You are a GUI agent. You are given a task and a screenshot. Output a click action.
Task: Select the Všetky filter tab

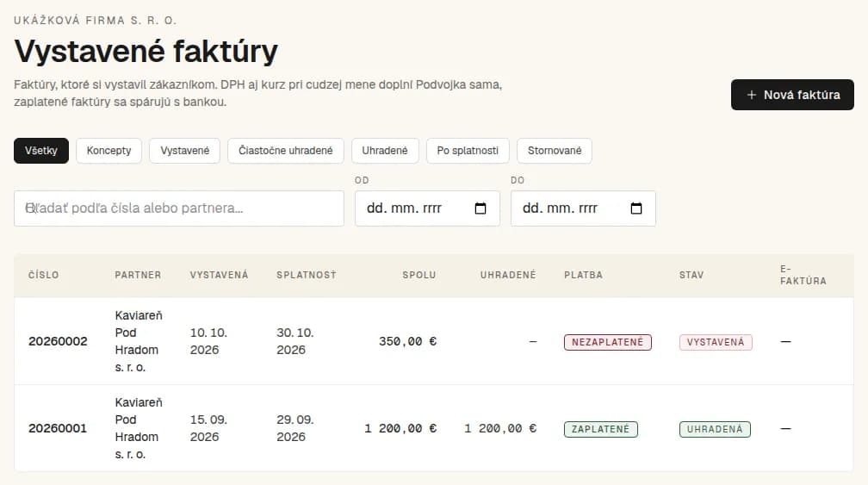click(41, 151)
